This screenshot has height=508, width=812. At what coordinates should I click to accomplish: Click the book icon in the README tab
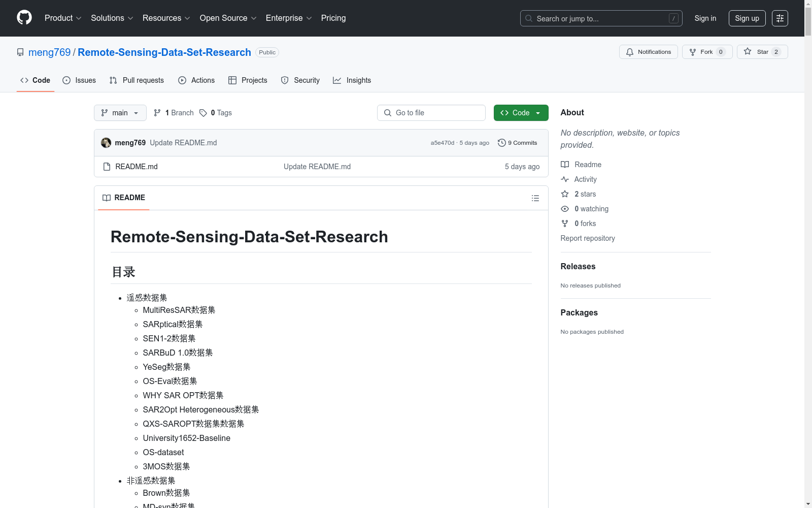tap(107, 198)
